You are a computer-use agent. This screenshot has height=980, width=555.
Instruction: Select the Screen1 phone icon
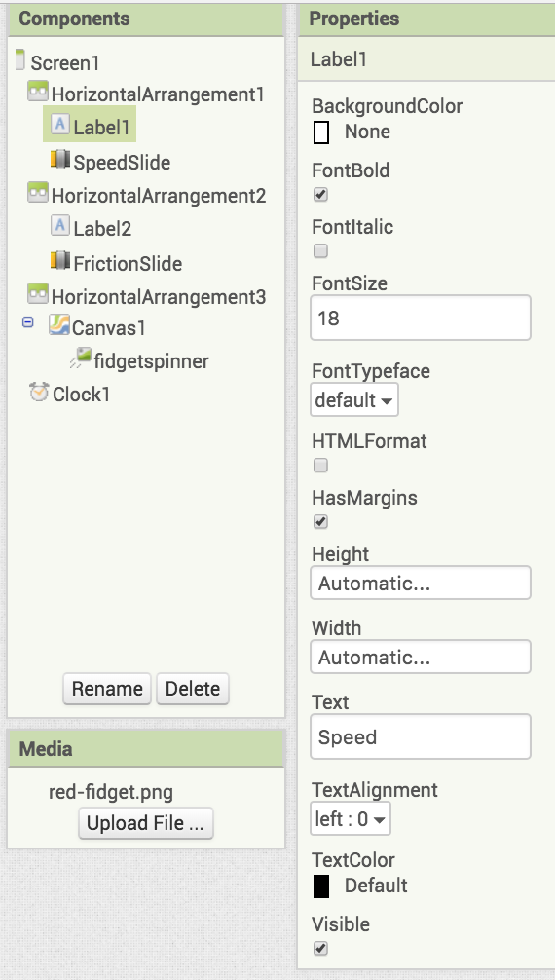point(19,60)
